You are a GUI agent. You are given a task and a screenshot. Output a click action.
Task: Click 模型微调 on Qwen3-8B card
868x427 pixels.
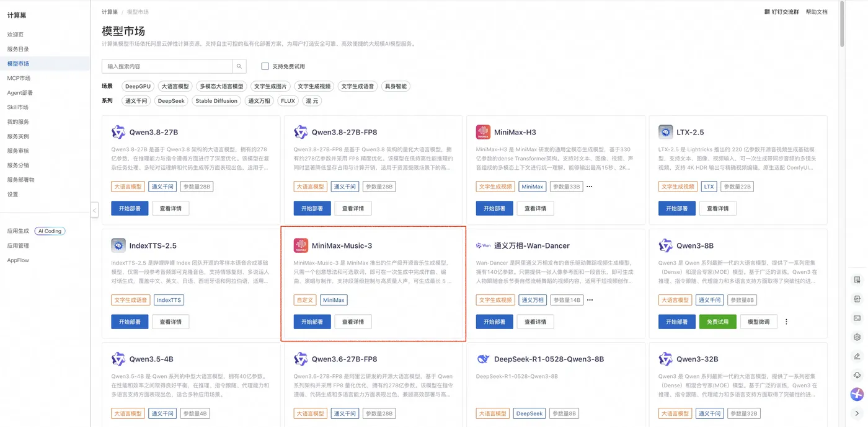pos(759,322)
